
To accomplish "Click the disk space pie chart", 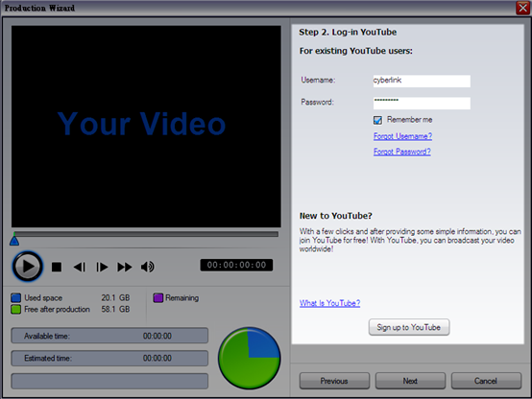I will coord(249,358).
